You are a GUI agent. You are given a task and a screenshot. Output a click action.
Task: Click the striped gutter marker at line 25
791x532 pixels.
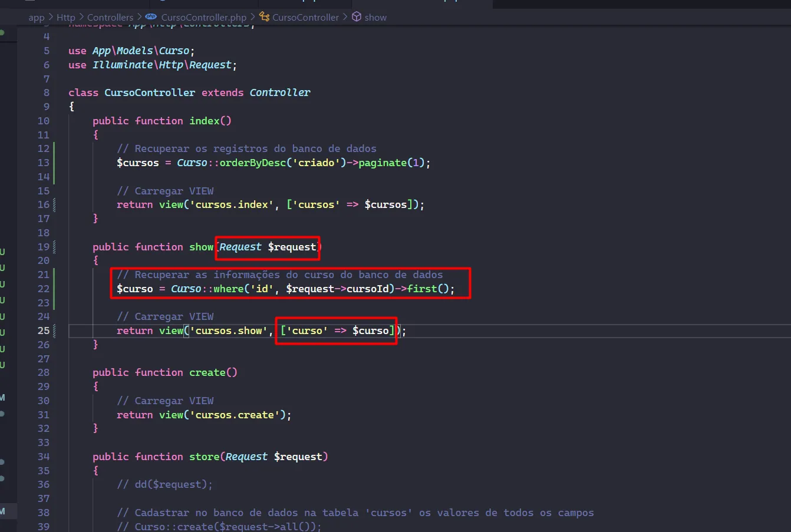click(x=54, y=331)
